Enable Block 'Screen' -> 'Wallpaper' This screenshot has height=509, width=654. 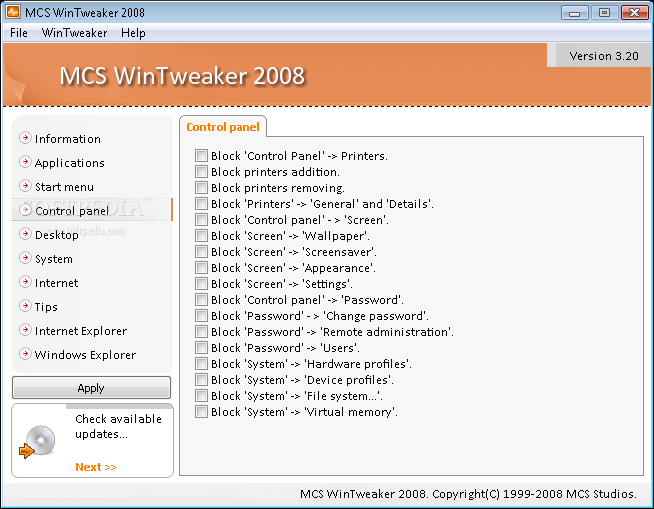point(201,236)
